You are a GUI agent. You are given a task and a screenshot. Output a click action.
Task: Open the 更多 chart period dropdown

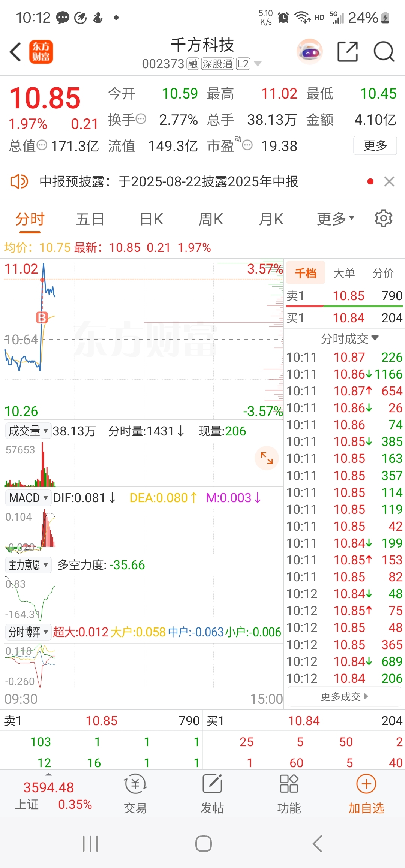[336, 219]
